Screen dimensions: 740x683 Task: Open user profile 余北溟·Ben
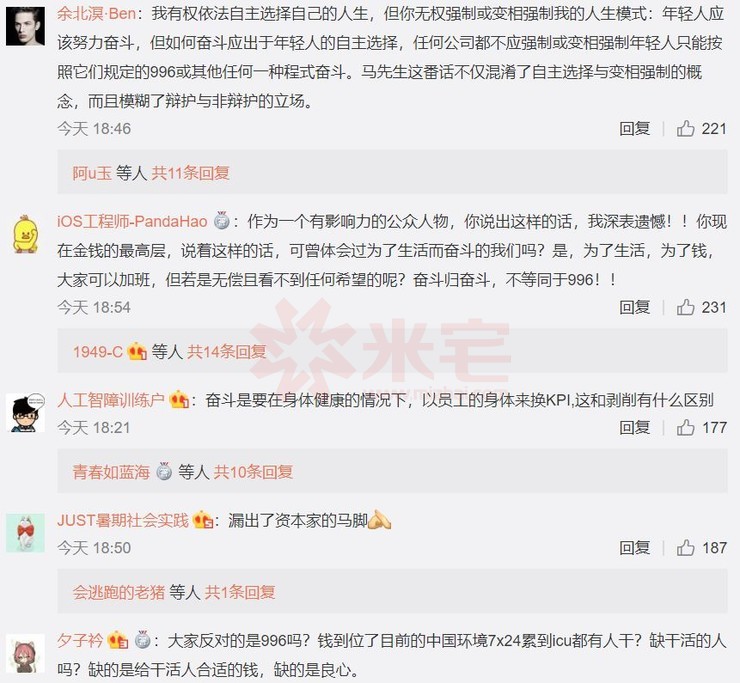pos(96,13)
